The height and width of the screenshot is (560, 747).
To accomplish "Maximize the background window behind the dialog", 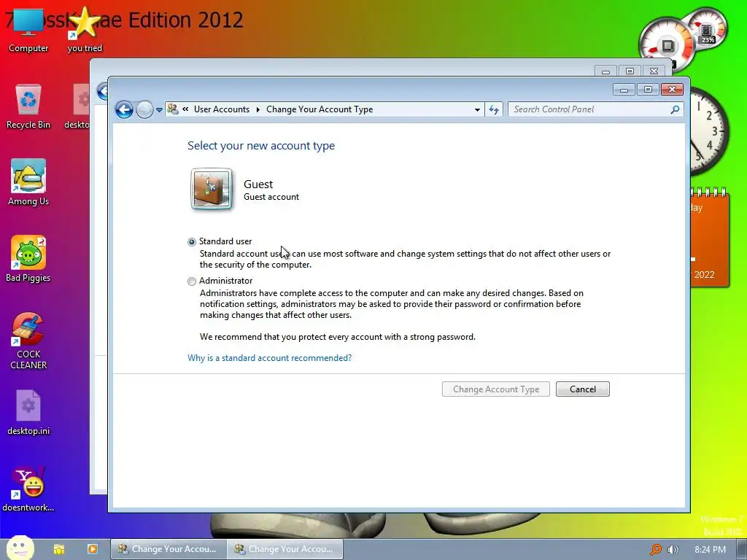I will [630, 71].
